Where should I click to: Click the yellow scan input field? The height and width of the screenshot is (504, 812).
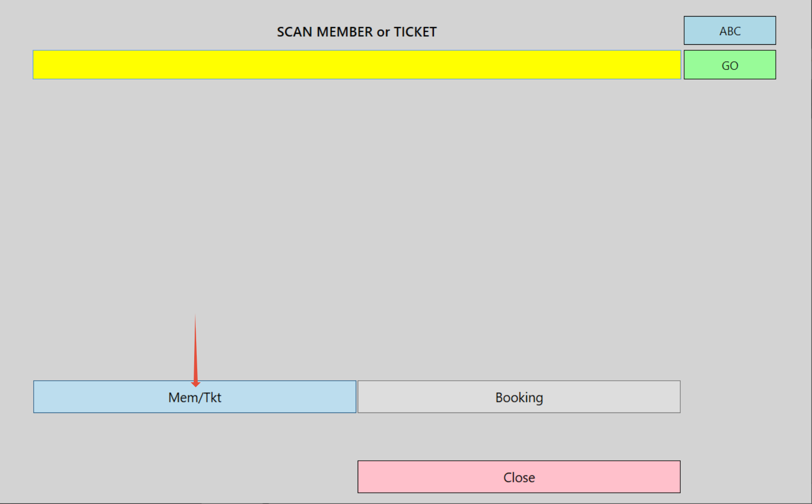tap(357, 65)
